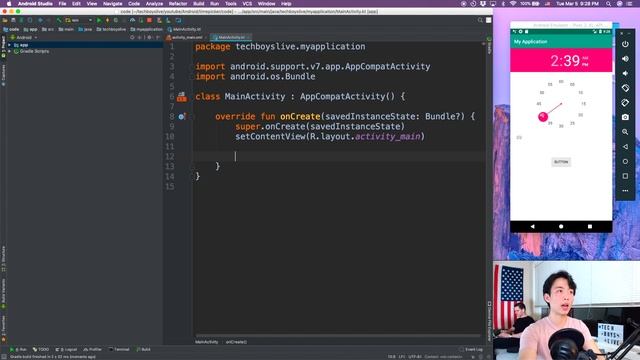
Task: Open the Terminal tool window
Action: click(119, 349)
